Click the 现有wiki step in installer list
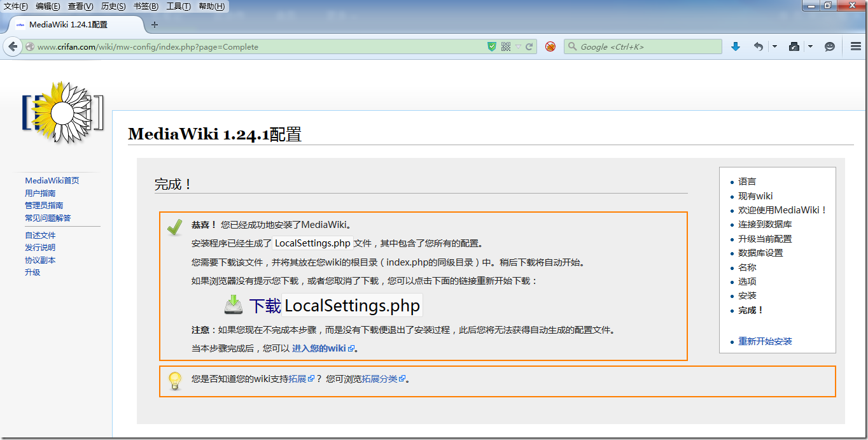The image size is (868, 440). [755, 196]
